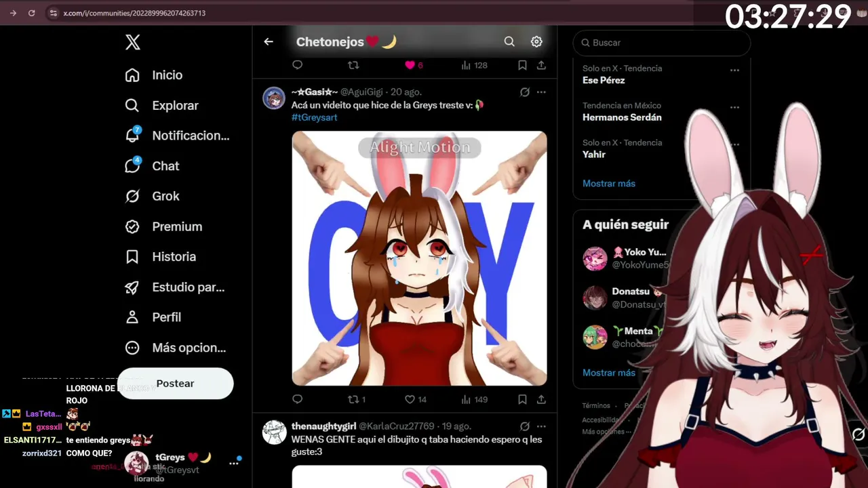Image resolution: width=868 pixels, height=488 pixels.
Task: Share the post with 128 views
Action: (541, 65)
